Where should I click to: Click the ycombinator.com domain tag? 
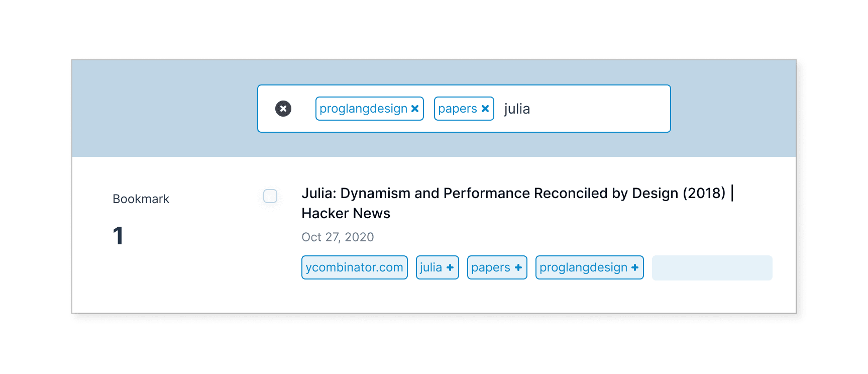click(x=355, y=267)
